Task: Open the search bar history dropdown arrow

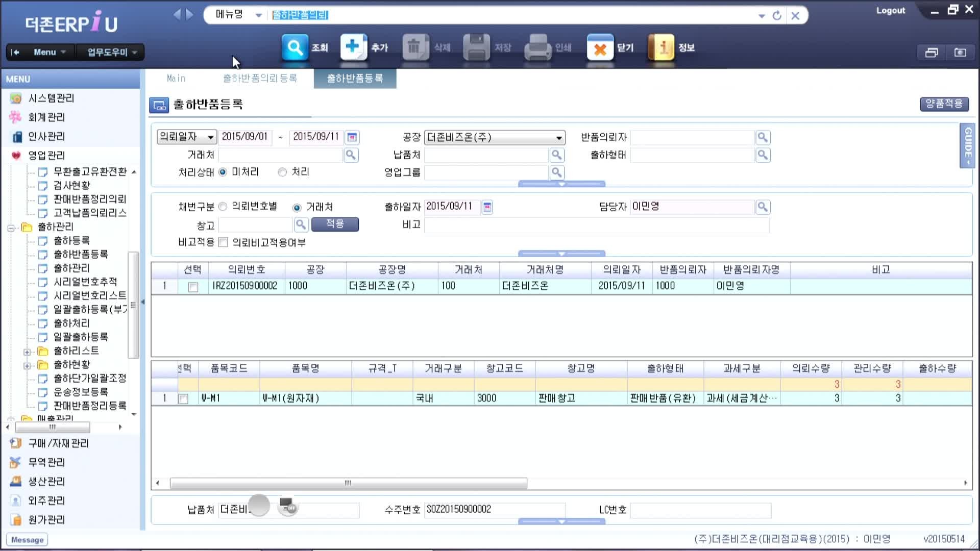Action: pyautogui.click(x=762, y=16)
